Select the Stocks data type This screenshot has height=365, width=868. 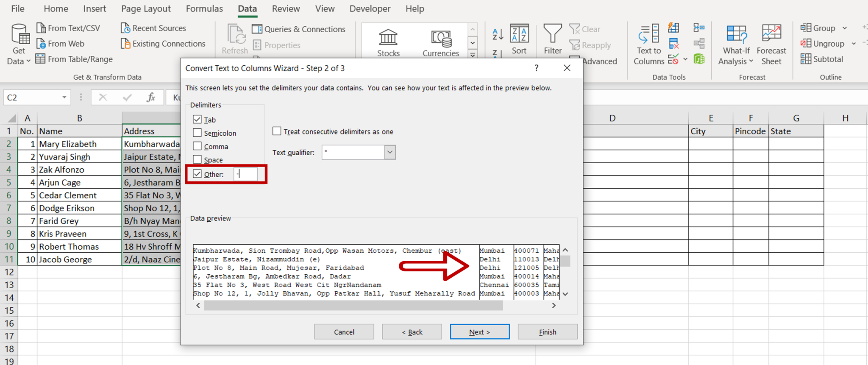click(388, 43)
